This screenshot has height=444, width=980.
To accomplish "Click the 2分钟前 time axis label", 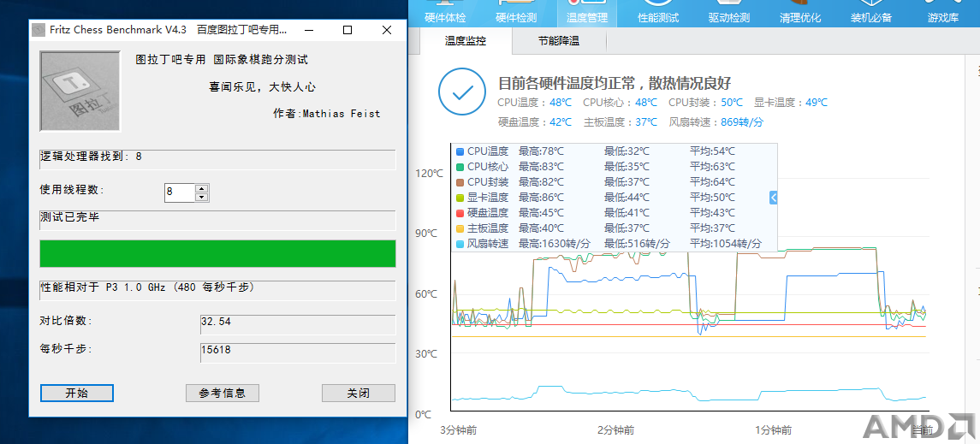I will tap(615, 430).
